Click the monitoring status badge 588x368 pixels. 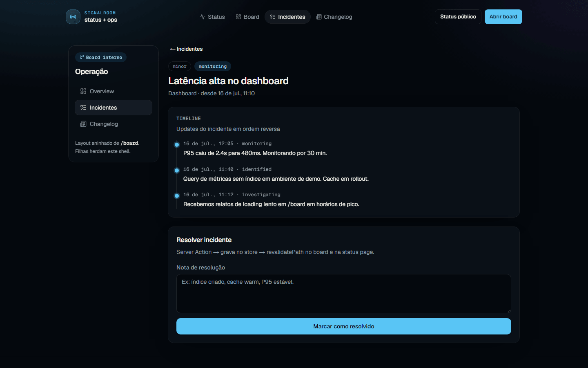[x=213, y=66]
